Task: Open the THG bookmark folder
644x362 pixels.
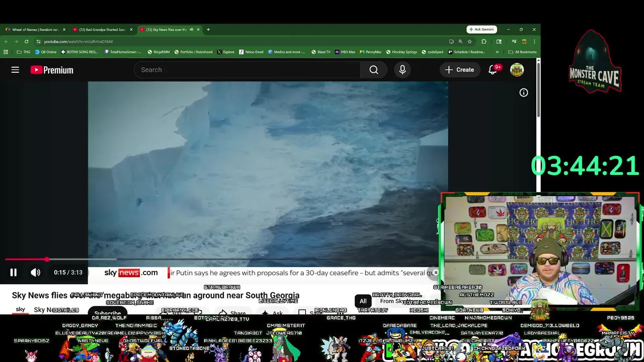Action: (23, 52)
